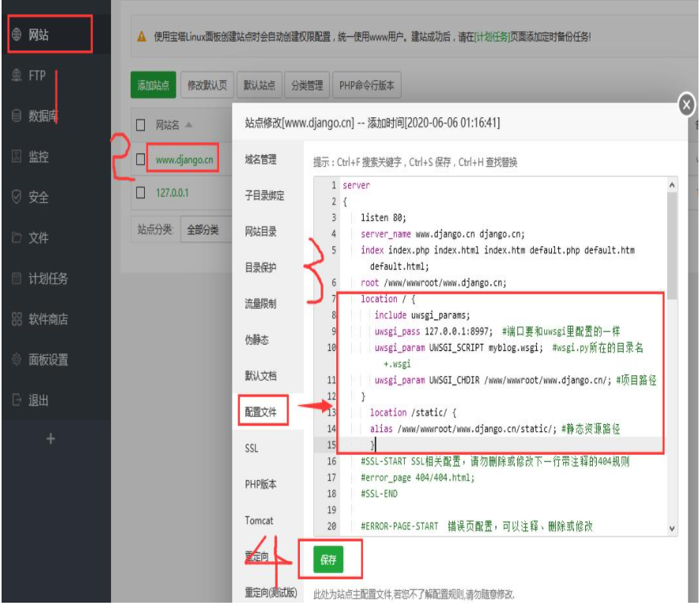
Task: Switch to the 目录保护 tab
Action: click(261, 268)
